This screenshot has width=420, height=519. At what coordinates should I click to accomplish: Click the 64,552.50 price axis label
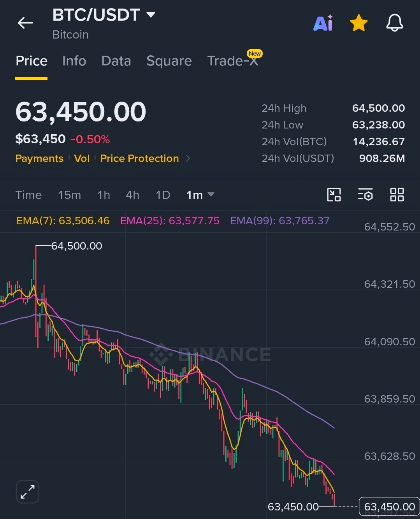click(389, 227)
